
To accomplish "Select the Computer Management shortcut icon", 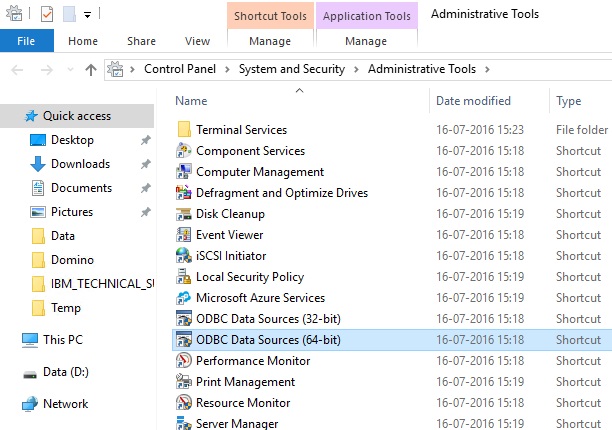I will (184, 172).
